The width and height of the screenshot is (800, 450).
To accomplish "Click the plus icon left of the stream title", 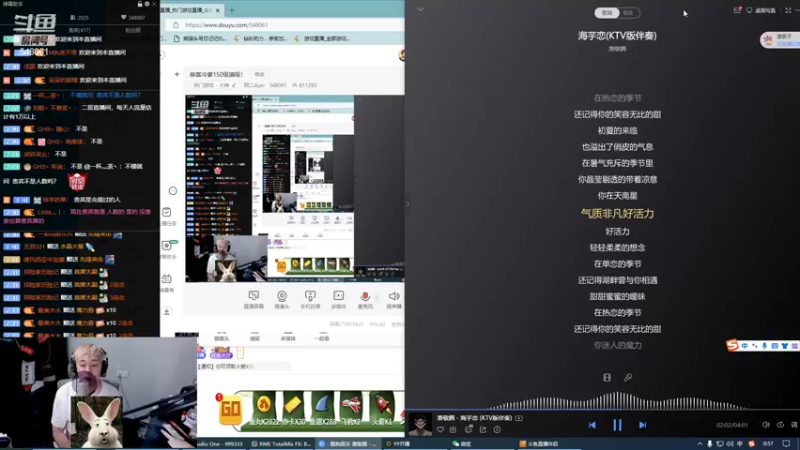I will (x=177, y=74).
